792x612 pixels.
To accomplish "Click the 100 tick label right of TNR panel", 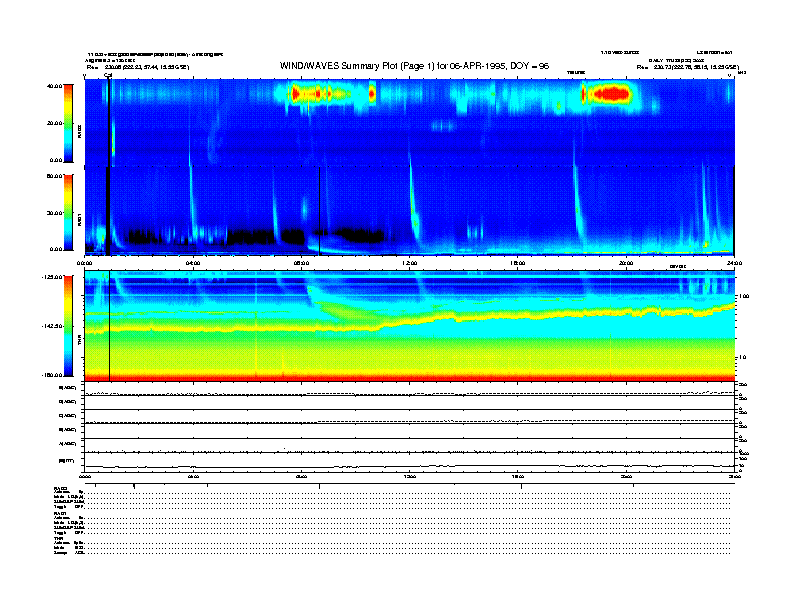I will [x=744, y=296].
